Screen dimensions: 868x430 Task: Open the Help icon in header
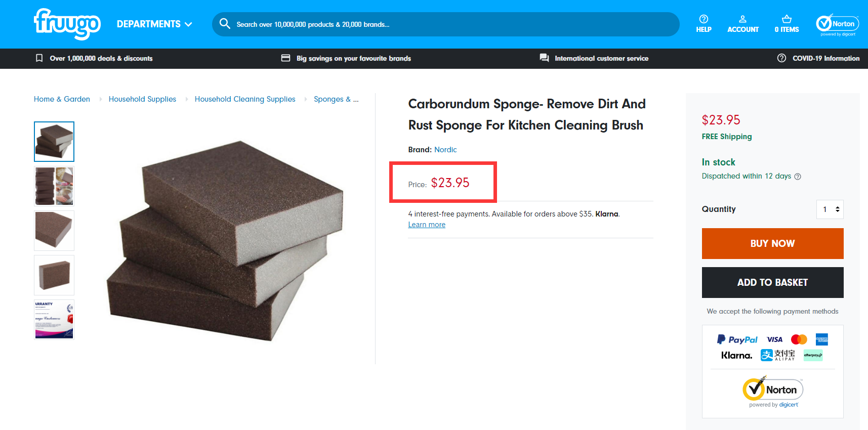(x=704, y=24)
